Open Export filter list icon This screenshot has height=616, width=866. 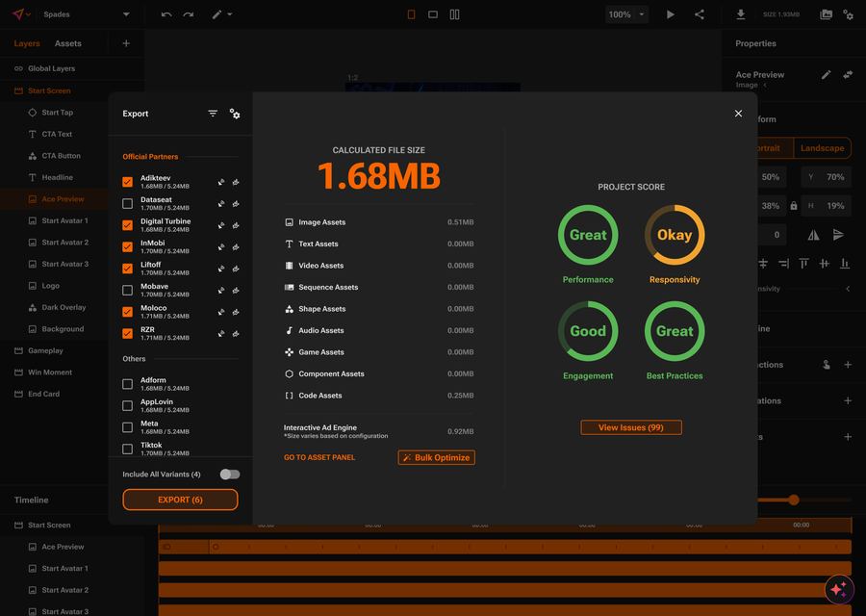tap(213, 114)
